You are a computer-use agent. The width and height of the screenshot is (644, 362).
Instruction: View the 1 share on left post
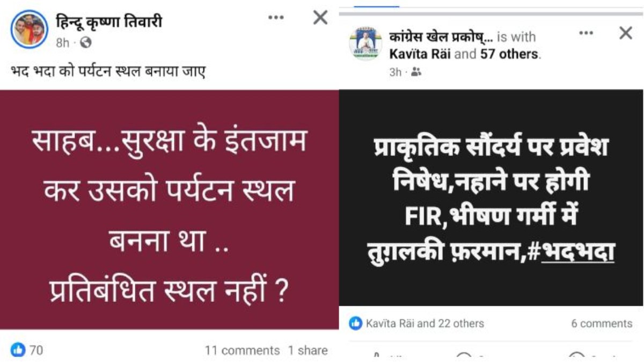308,351
